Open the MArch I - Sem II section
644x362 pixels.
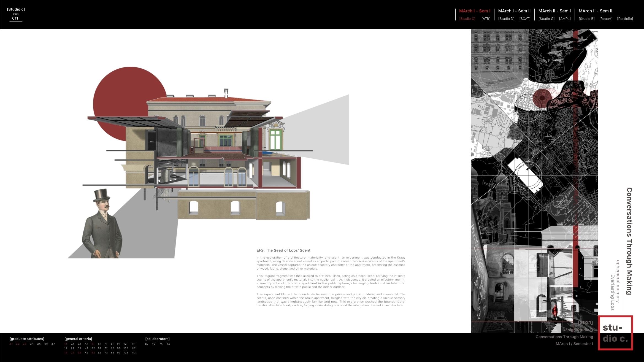coord(514,11)
